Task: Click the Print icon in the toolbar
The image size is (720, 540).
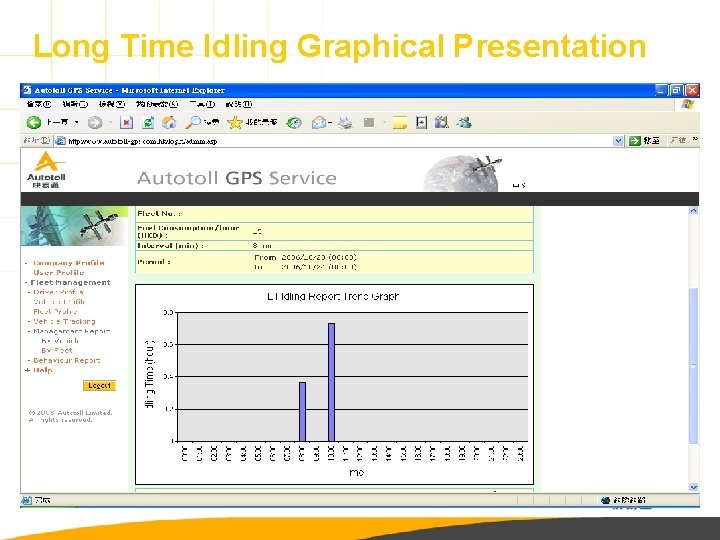Action: [x=345, y=122]
